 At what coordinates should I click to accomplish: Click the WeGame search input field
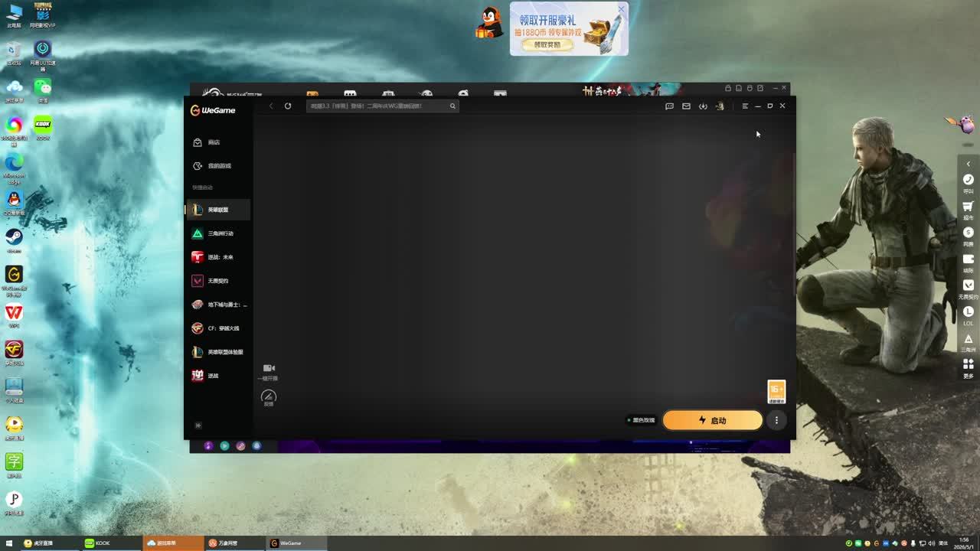(377, 106)
